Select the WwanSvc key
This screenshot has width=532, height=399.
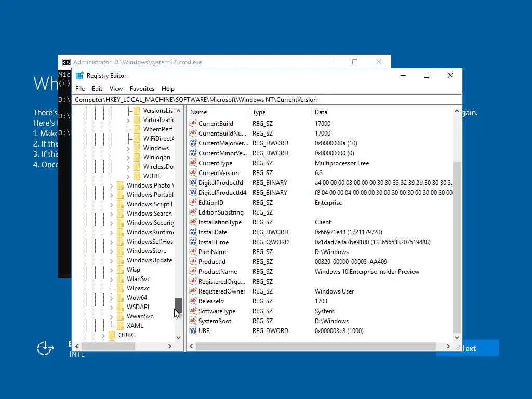point(140,316)
